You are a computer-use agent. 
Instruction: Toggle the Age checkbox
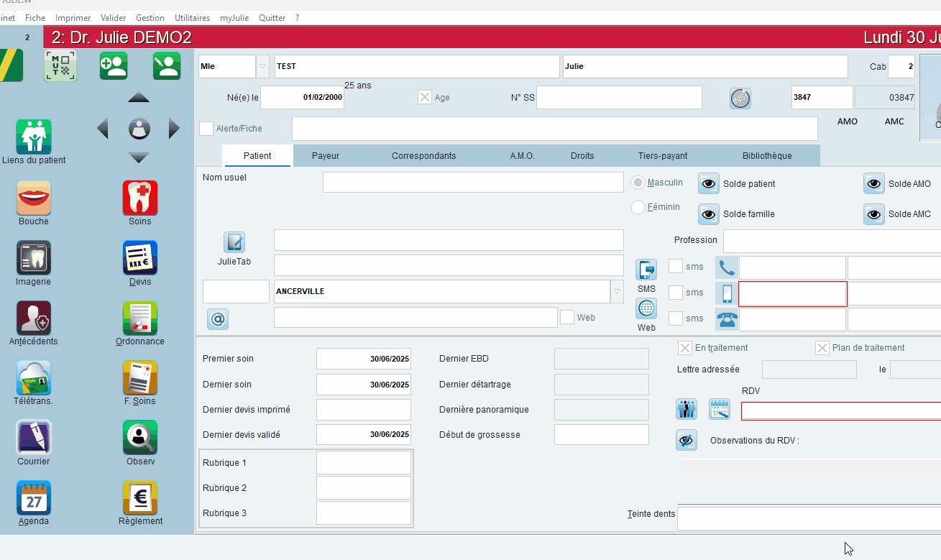click(x=425, y=97)
